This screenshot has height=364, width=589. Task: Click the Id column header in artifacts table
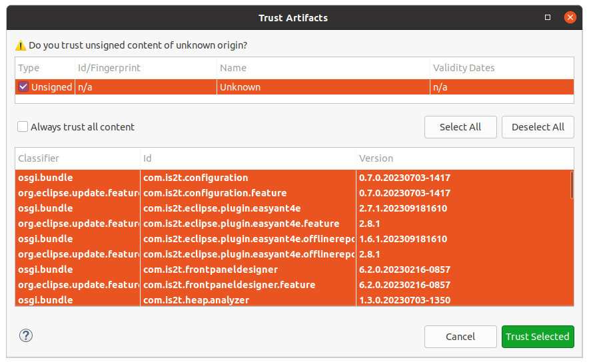click(248, 158)
